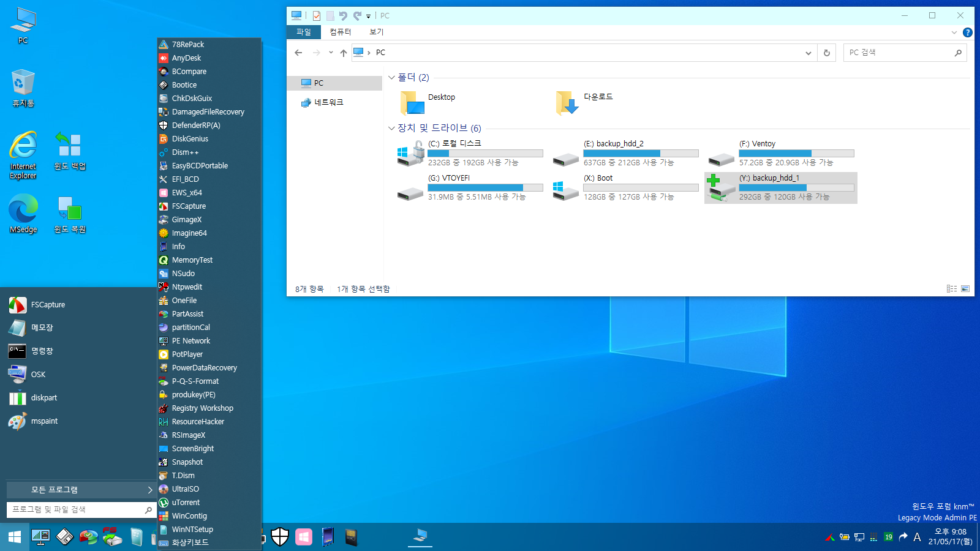Select (F:) Ventoy drive
The height and width of the screenshot is (551, 980).
click(781, 153)
